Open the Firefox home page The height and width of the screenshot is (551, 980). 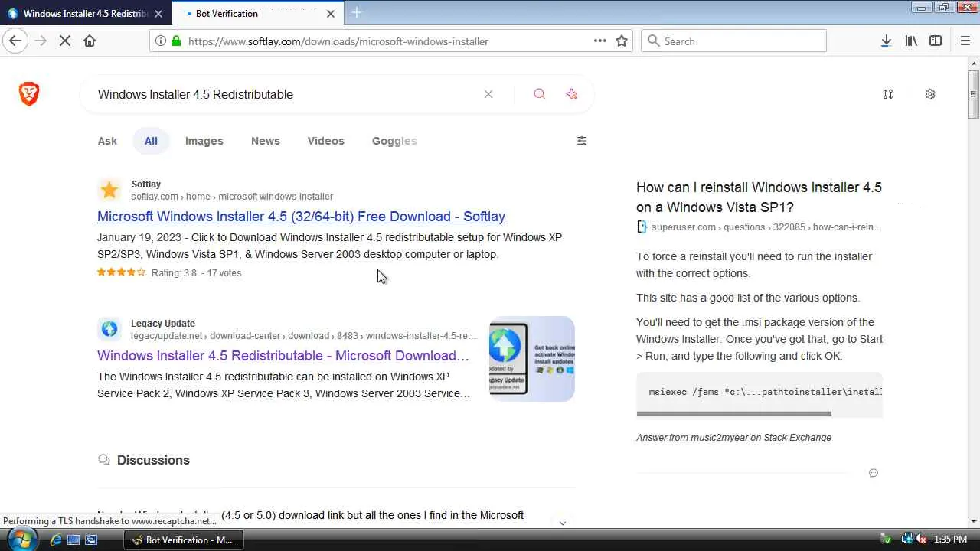[x=90, y=41]
